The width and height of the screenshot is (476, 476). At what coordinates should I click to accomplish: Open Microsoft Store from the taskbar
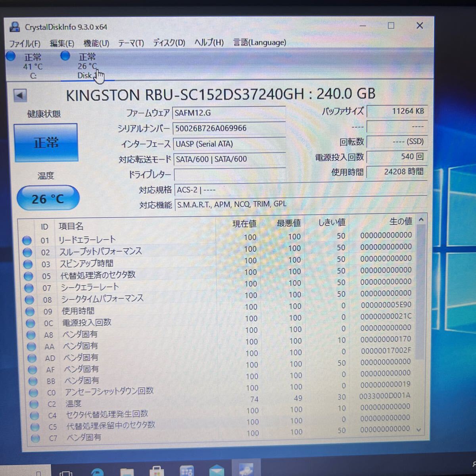click(x=157, y=471)
